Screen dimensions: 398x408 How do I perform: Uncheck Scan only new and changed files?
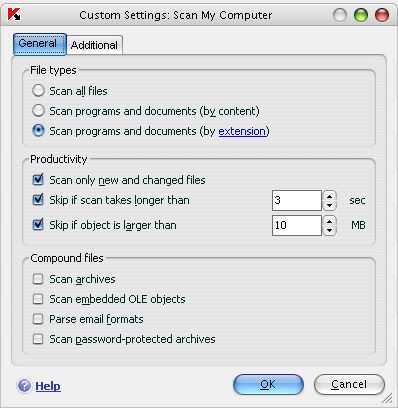tap(38, 180)
